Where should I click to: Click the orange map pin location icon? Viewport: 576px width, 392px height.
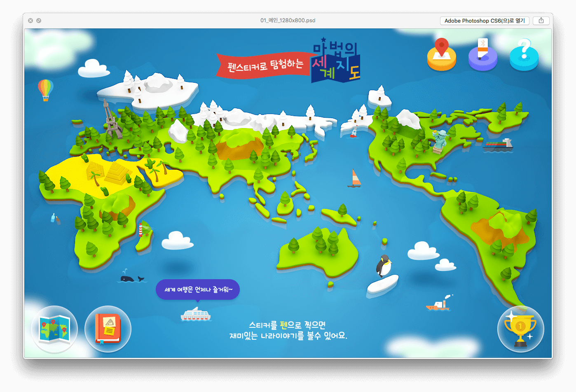tap(441, 55)
